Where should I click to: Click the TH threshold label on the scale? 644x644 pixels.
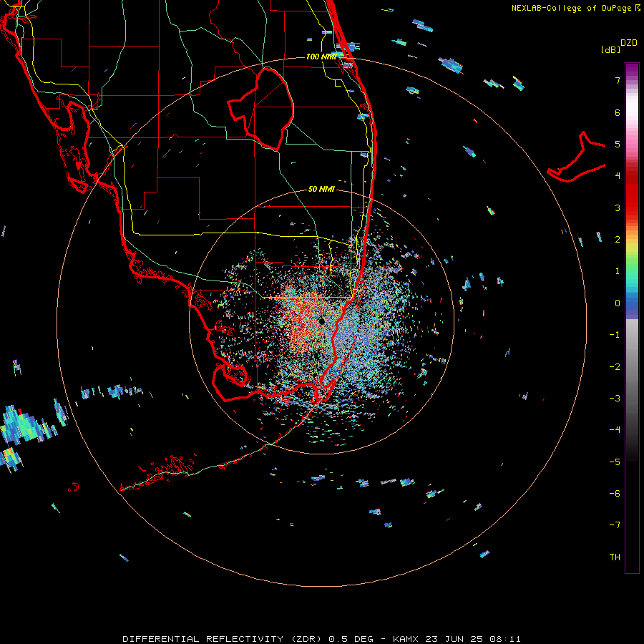pyautogui.click(x=615, y=557)
